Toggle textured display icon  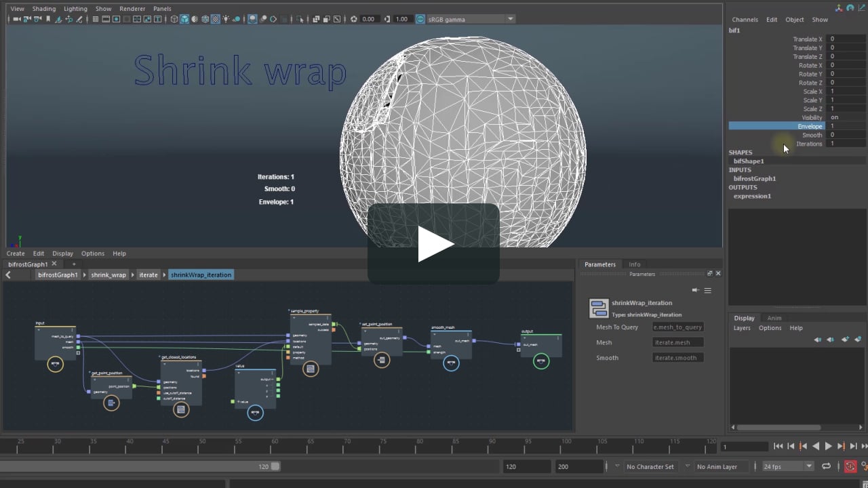point(215,19)
